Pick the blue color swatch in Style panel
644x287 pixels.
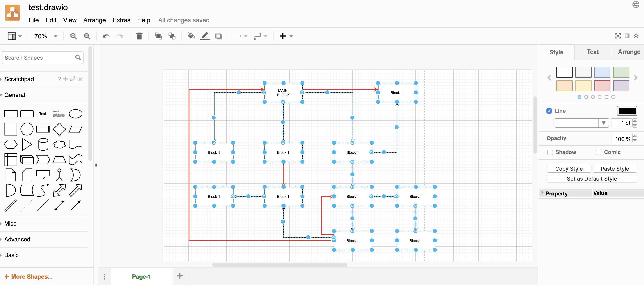[x=602, y=72]
